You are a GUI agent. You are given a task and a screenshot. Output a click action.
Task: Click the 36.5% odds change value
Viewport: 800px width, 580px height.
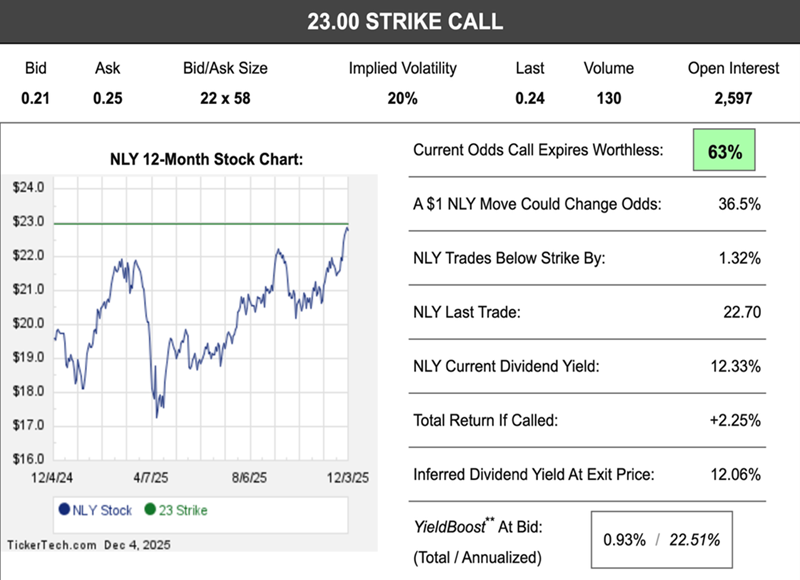(x=740, y=204)
